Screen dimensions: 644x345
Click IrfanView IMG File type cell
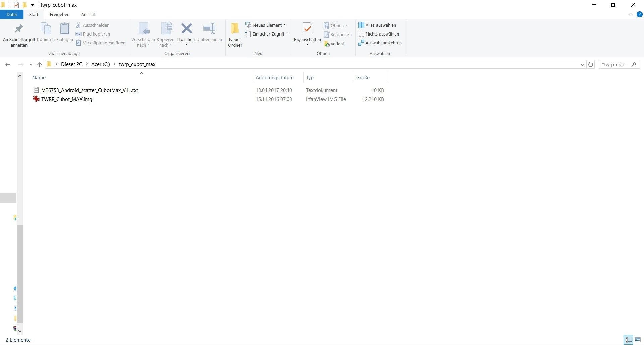coord(326,99)
